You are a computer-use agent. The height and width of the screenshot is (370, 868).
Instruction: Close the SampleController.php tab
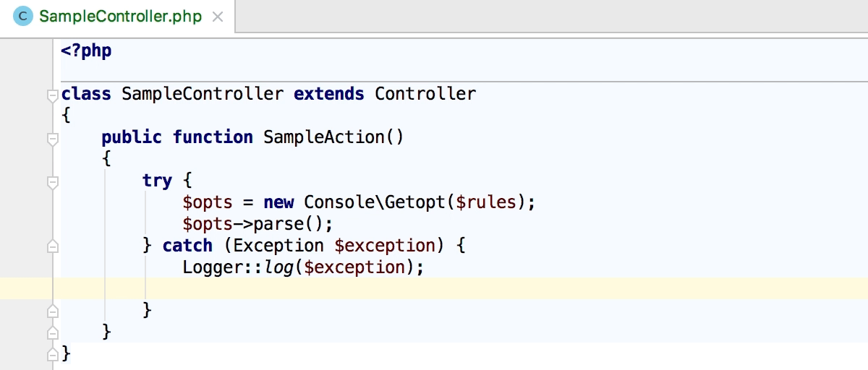pyautogui.click(x=217, y=17)
